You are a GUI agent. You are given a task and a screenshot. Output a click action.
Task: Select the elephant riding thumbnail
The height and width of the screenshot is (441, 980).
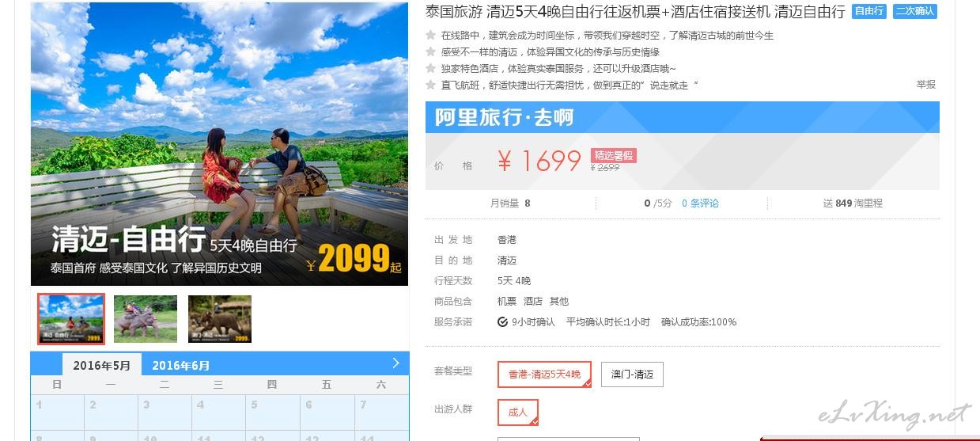pyautogui.click(x=146, y=319)
